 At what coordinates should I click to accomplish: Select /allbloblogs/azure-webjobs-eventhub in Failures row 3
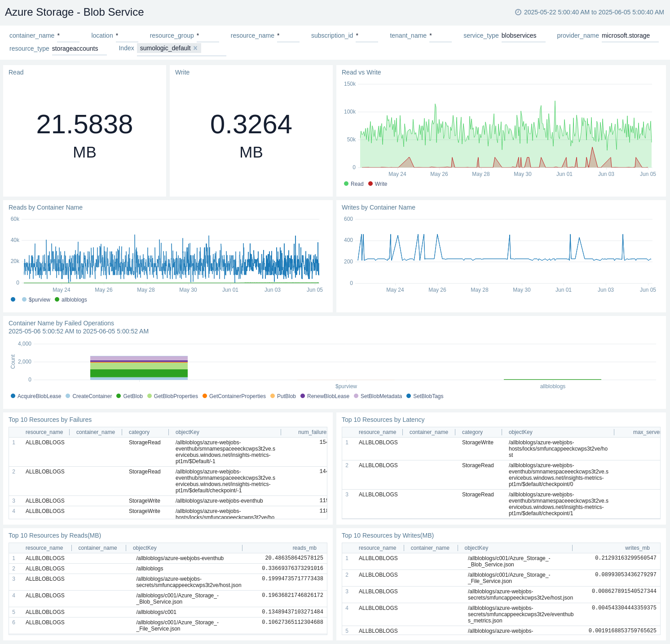click(x=219, y=501)
